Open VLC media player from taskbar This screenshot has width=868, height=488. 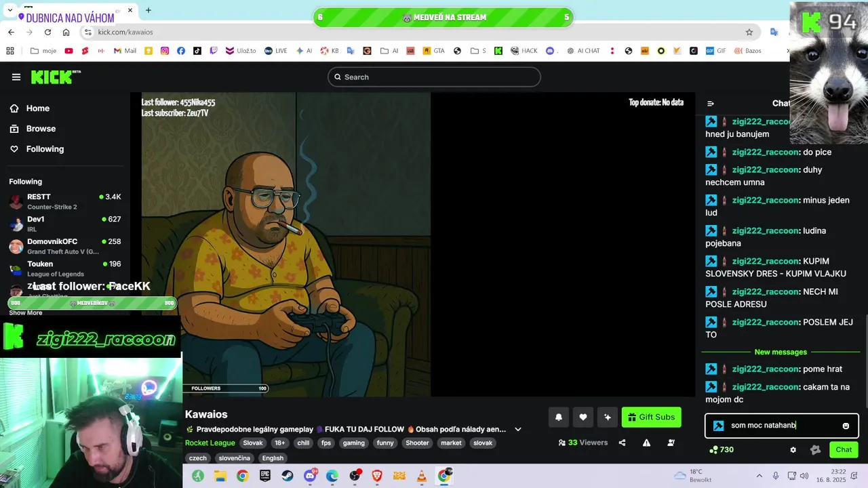pyautogui.click(x=422, y=476)
